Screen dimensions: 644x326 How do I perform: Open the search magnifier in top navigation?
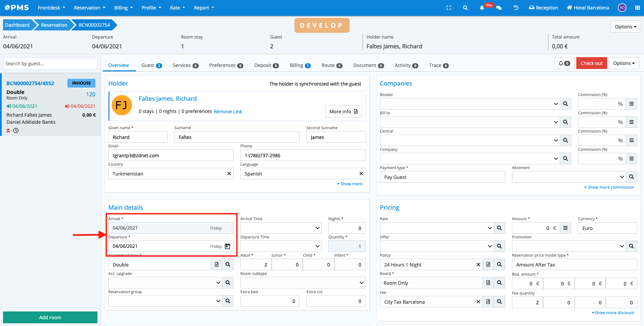click(x=465, y=8)
